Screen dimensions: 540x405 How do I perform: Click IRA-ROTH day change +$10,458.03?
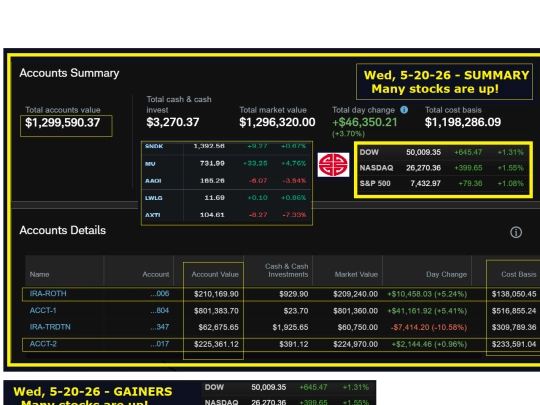[x=427, y=294]
